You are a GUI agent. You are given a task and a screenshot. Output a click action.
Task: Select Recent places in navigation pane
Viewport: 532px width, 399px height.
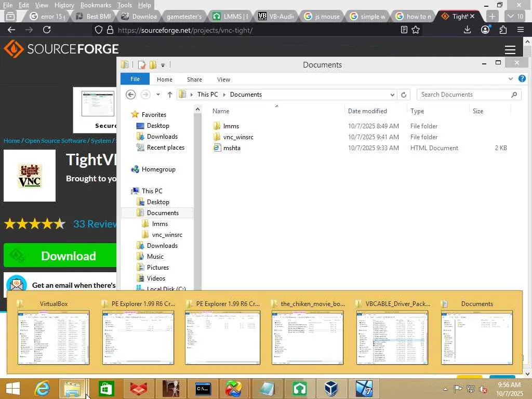tap(166, 148)
